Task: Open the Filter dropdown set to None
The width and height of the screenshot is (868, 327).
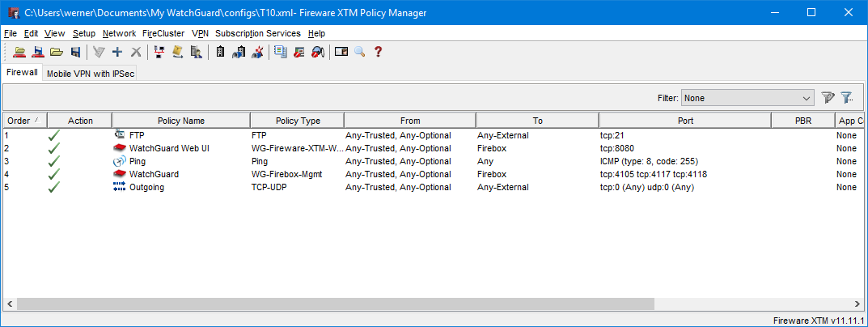Action: [748, 98]
